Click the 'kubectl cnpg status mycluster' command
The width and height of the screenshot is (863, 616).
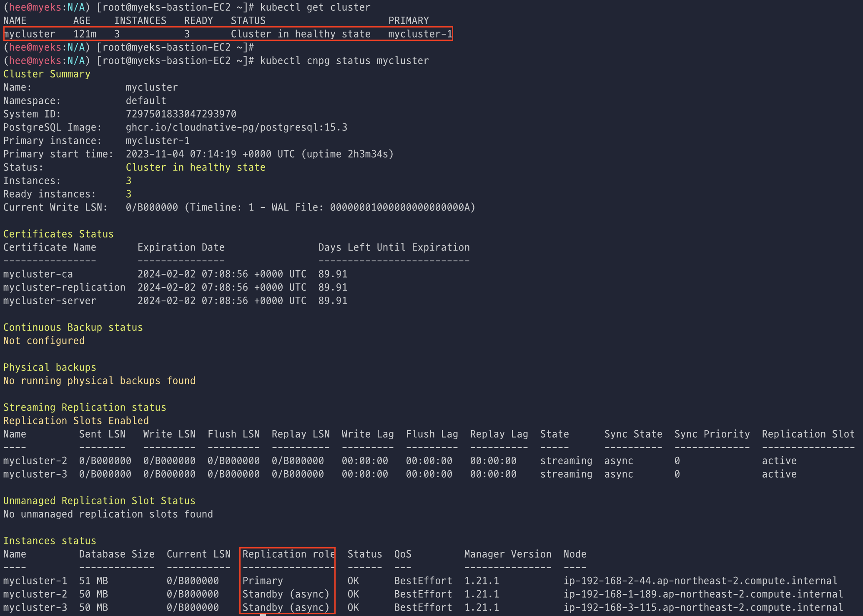pyautogui.click(x=344, y=61)
